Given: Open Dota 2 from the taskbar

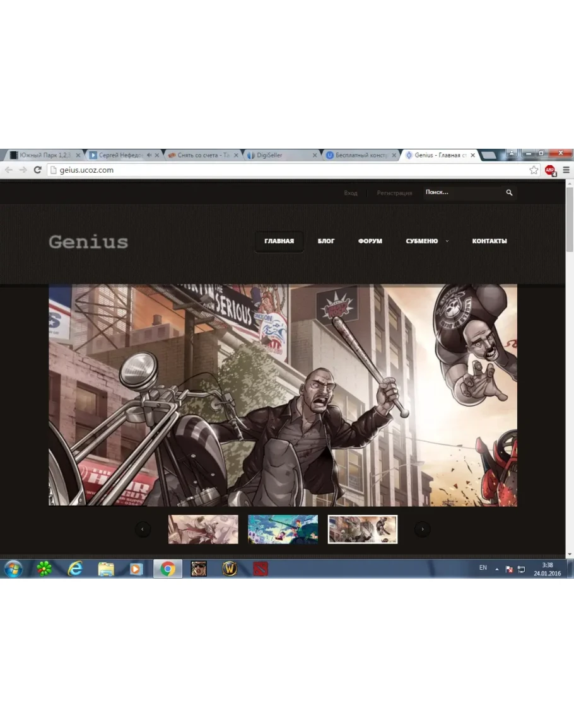Looking at the screenshot, I should [261, 569].
